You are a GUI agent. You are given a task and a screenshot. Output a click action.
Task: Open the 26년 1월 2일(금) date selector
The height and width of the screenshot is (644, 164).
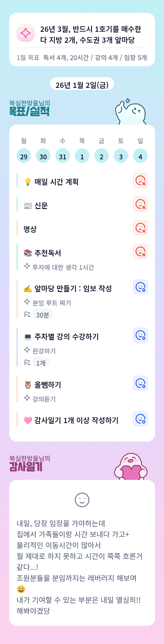(82, 85)
